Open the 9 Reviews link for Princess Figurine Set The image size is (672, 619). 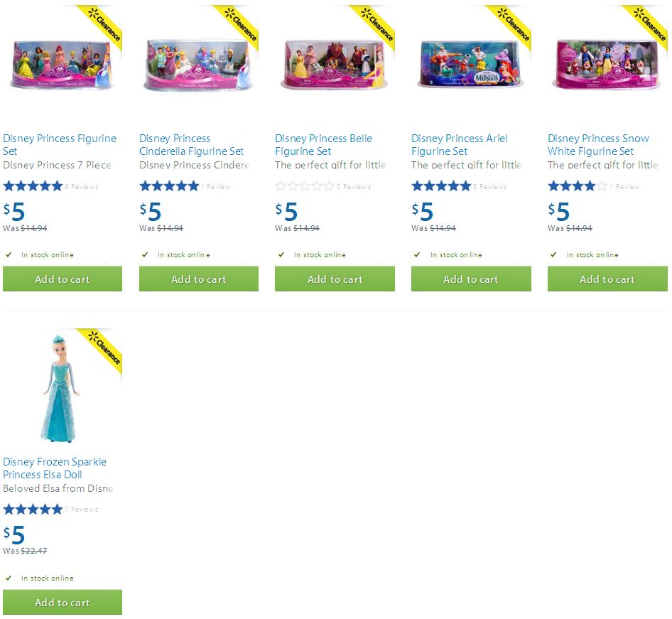(x=82, y=187)
